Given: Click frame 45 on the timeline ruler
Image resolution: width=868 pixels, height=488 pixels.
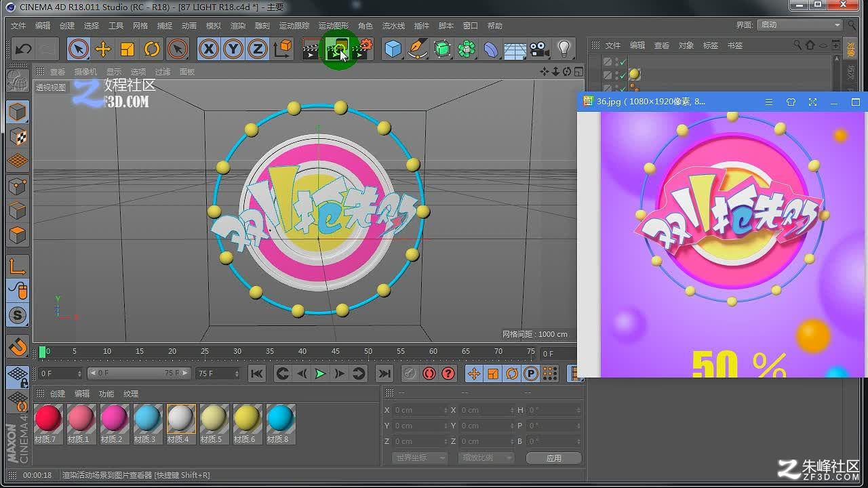Looking at the screenshot, I should point(336,352).
